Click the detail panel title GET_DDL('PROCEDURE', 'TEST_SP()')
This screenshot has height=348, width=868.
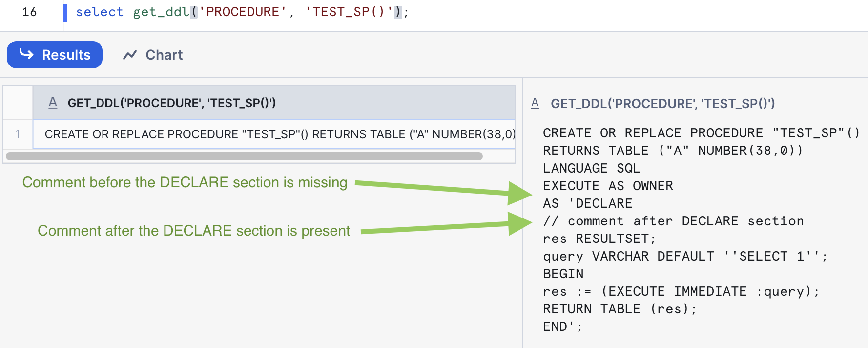click(x=663, y=104)
